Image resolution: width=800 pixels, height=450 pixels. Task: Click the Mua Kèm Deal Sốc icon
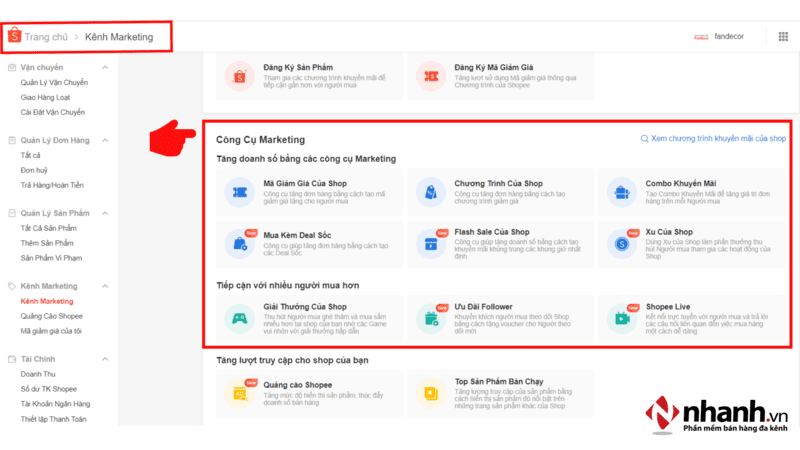click(x=239, y=239)
